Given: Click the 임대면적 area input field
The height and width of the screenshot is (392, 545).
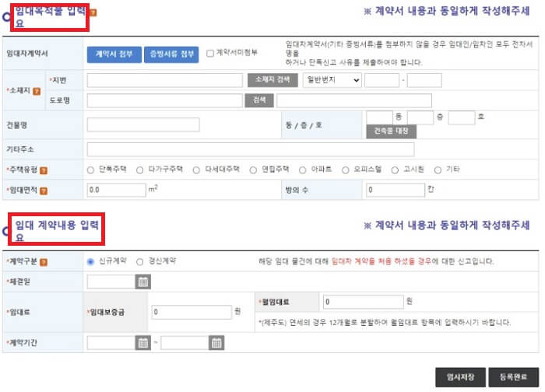Looking at the screenshot, I should pos(117,190).
